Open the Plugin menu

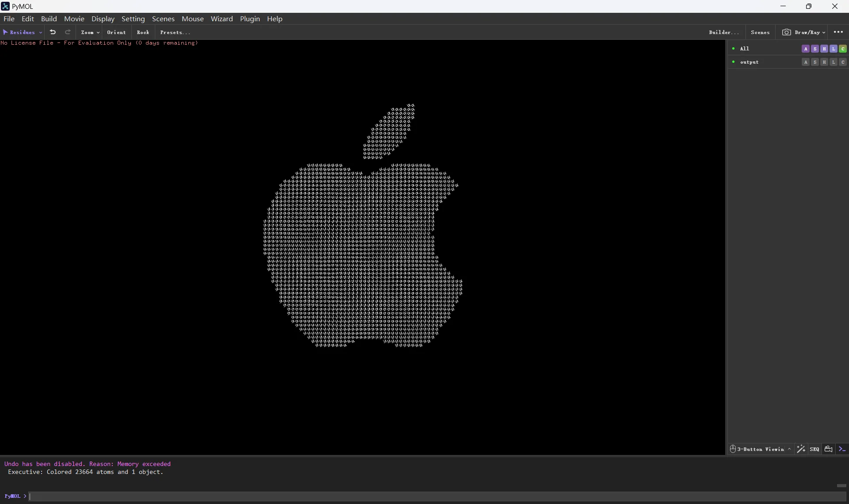250,19
